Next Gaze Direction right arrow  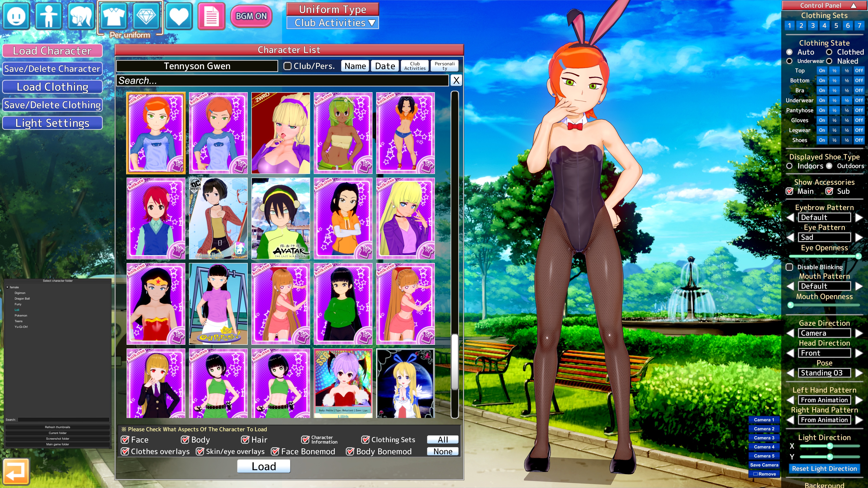click(859, 333)
